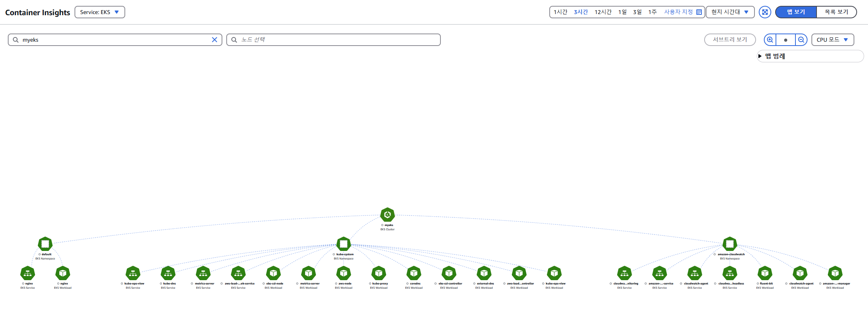
Task: Select the cloudwa...nitoring service icon
Action: (625, 273)
